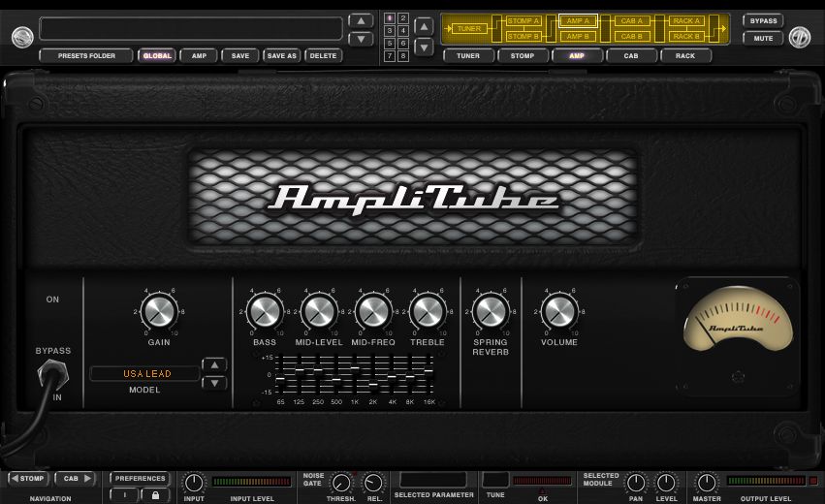Viewport: 825px width, 504px height.
Task: Click the INPUT gain knob in bottom bar
Action: coord(194,483)
